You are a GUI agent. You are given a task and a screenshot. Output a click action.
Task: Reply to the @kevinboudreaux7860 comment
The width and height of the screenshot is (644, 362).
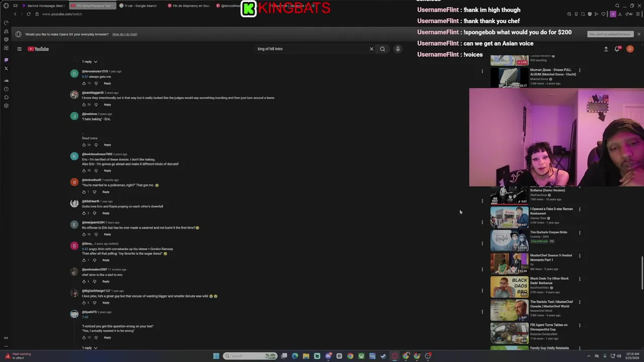[107, 170]
